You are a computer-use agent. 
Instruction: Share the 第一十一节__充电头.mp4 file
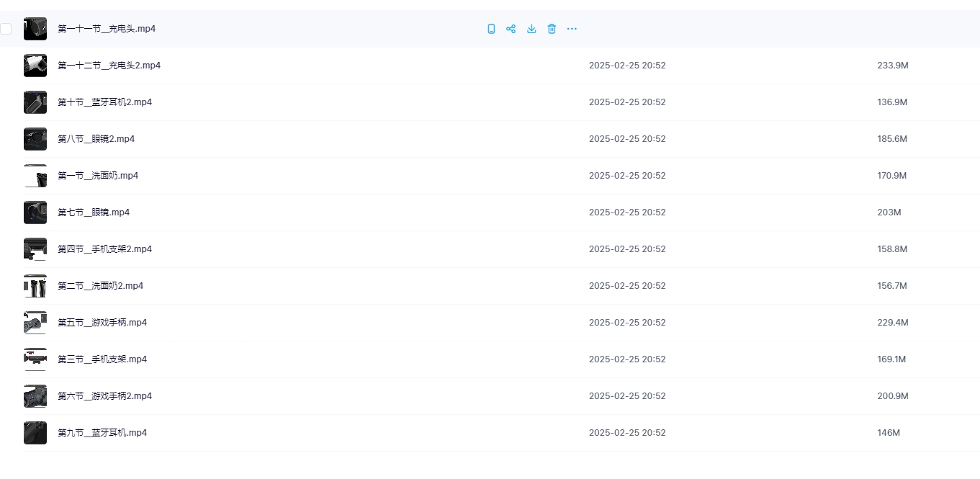coord(511,29)
